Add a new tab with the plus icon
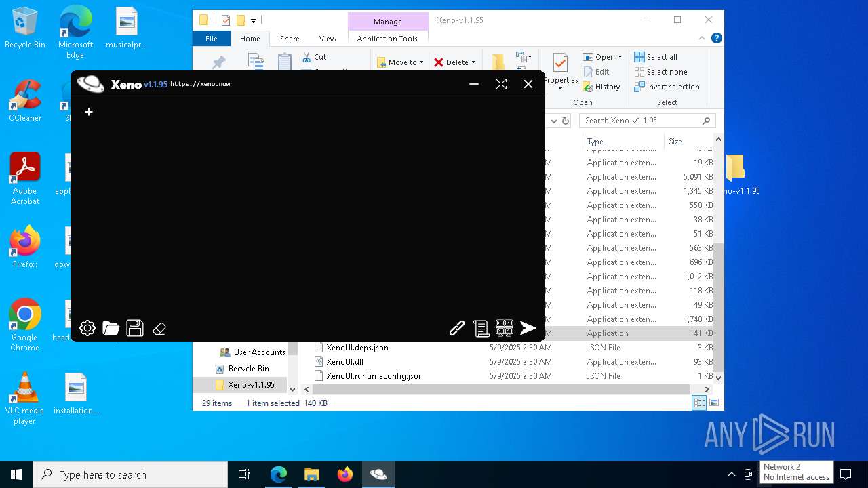 [x=89, y=112]
